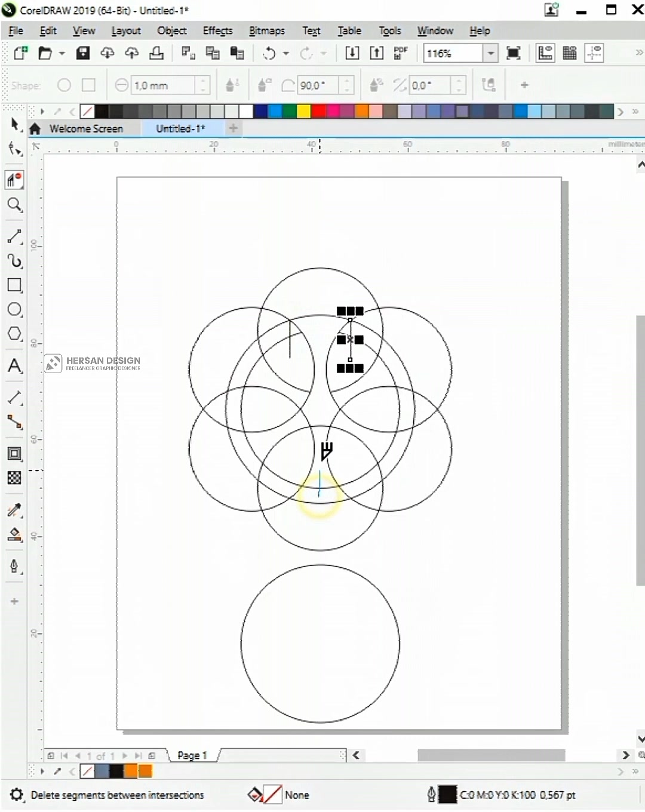Toggle full-screen preview

point(513,53)
